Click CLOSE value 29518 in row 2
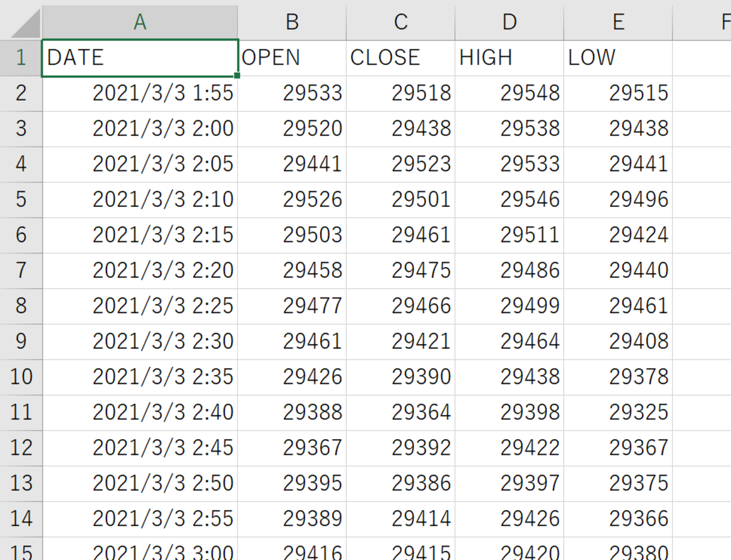Screen dimensions: 731x560 [x=401, y=93]
